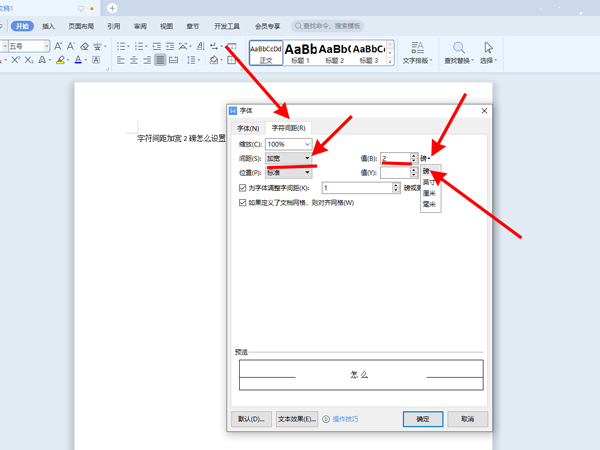Click the bulleted list icon

tap(122, 46)
